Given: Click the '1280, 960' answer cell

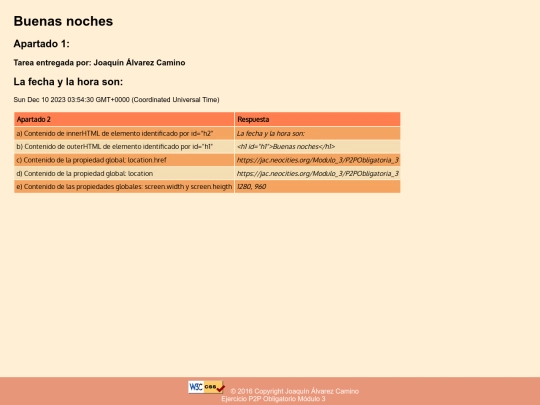Looking at the screenshot, I should 317,187.
